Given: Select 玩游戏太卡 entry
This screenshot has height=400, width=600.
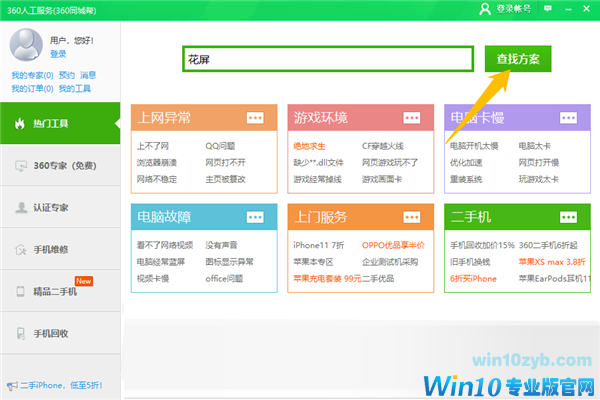Looking at the screenshot, I should pyautogui.click(x=539, y=179).
